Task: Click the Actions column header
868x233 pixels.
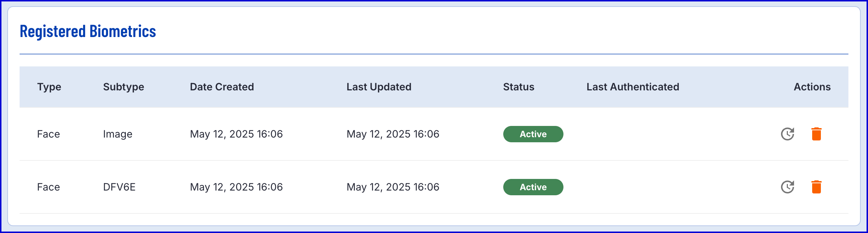Action: coord(812,87)
